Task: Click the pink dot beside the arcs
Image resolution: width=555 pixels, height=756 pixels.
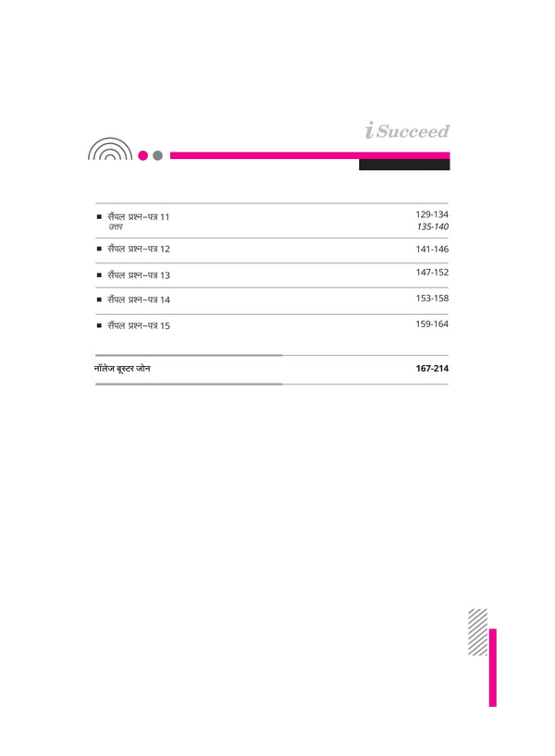Action: tap(143, 155)
